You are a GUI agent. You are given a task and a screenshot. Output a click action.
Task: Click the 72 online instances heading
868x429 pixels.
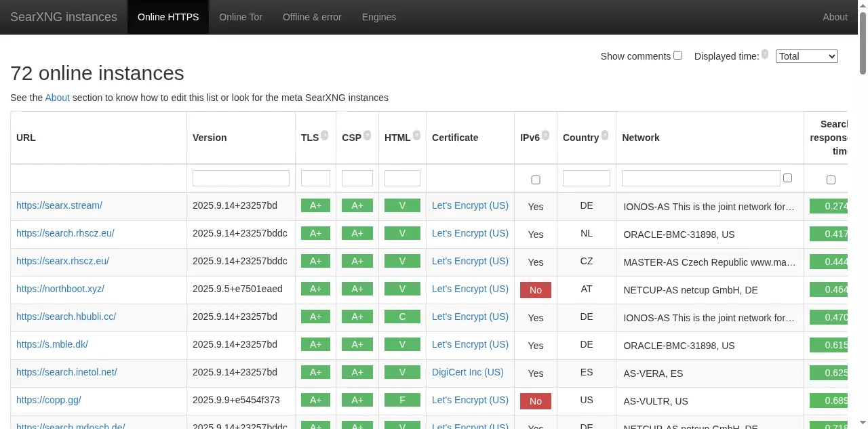click(x=97, y=73)
